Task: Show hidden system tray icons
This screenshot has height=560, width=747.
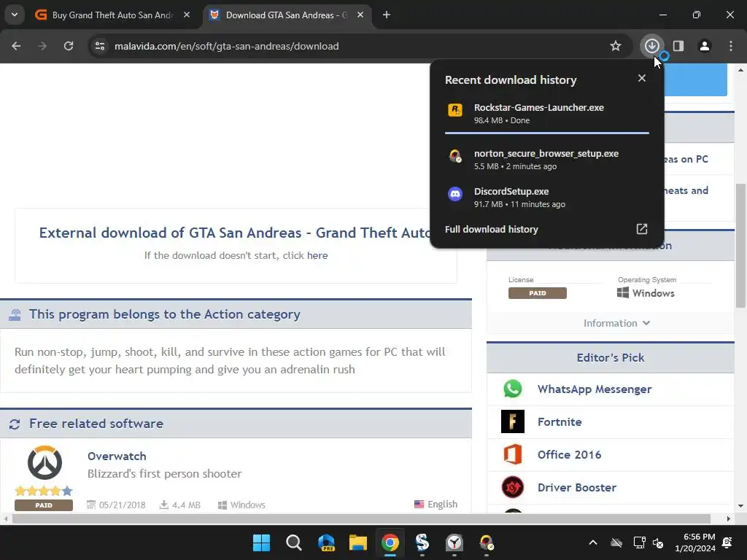Action: (x=592, y=542)
